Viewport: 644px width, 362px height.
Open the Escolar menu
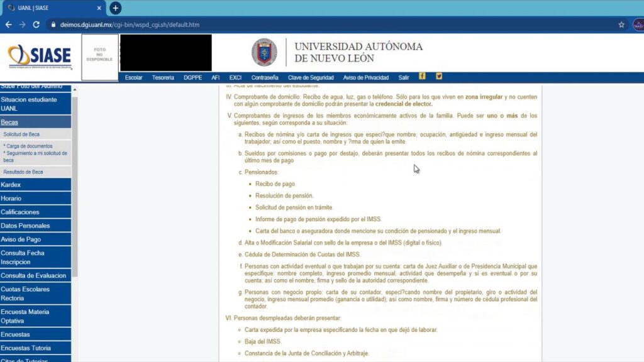pos(133,77)
